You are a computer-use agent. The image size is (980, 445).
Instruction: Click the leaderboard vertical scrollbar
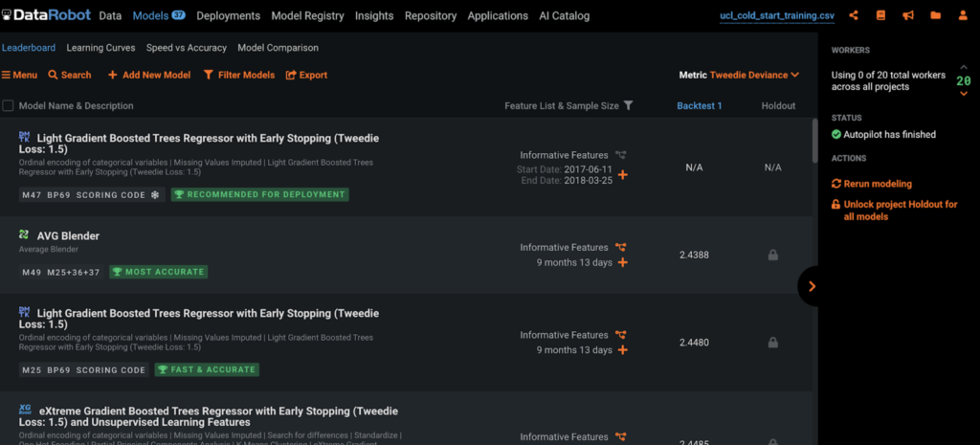(814, 141)
